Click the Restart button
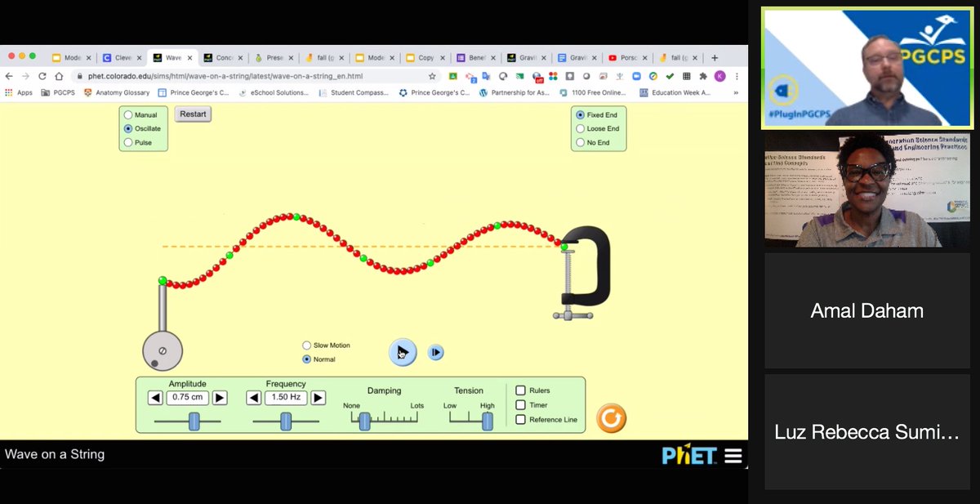Screen dimensions: 980x504 [x=194, y=114]
